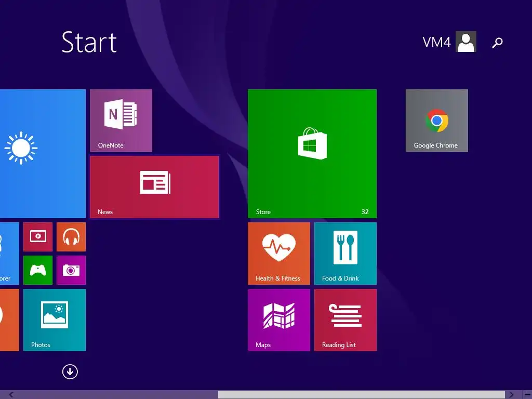Show all apps with the down arrow

click(x=70, y=371)
